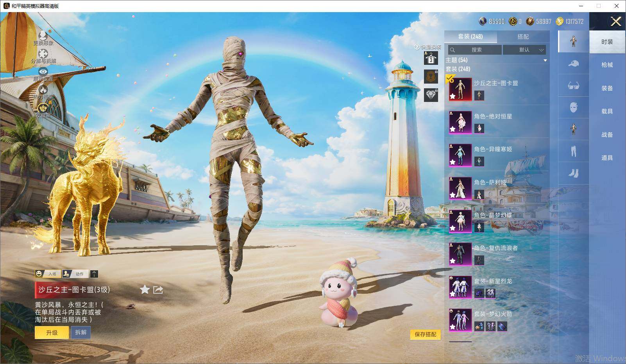Select the upper body clothing category icon

coord(573,129)
